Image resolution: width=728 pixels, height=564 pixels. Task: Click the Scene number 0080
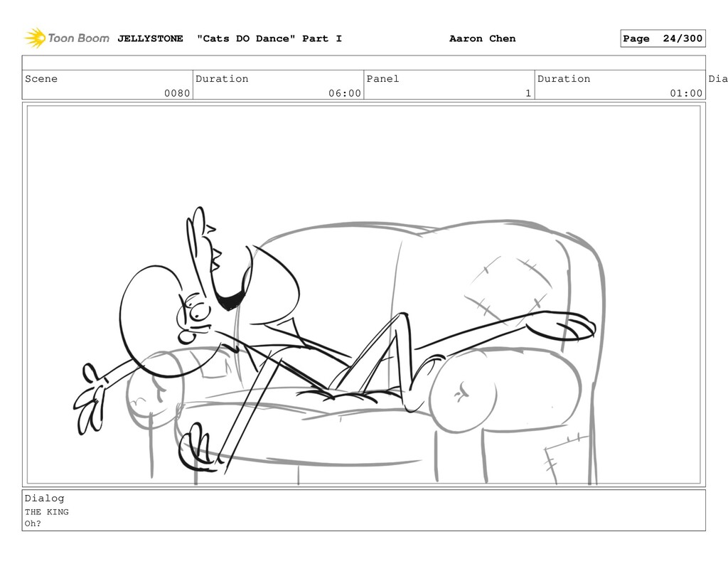click(x=177, y=93)
